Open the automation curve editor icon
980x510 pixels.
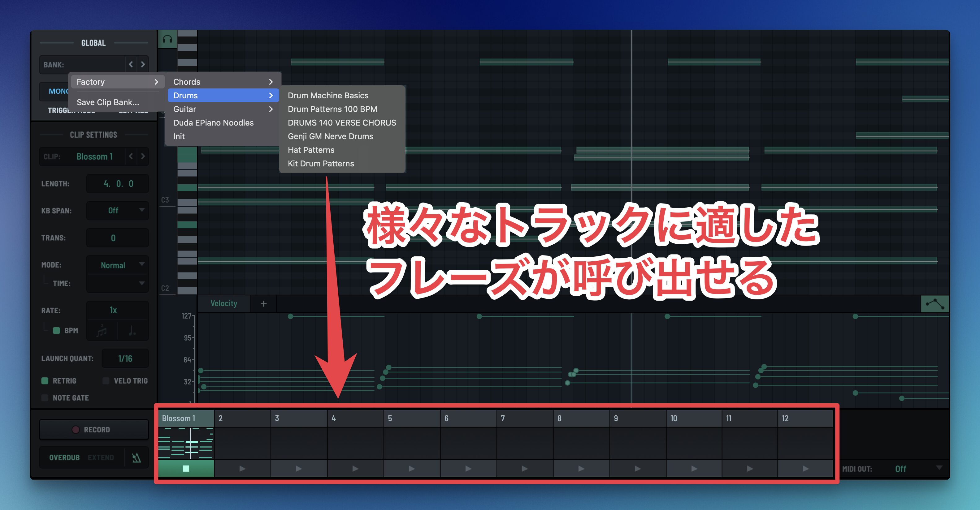[x=935, y=304]
